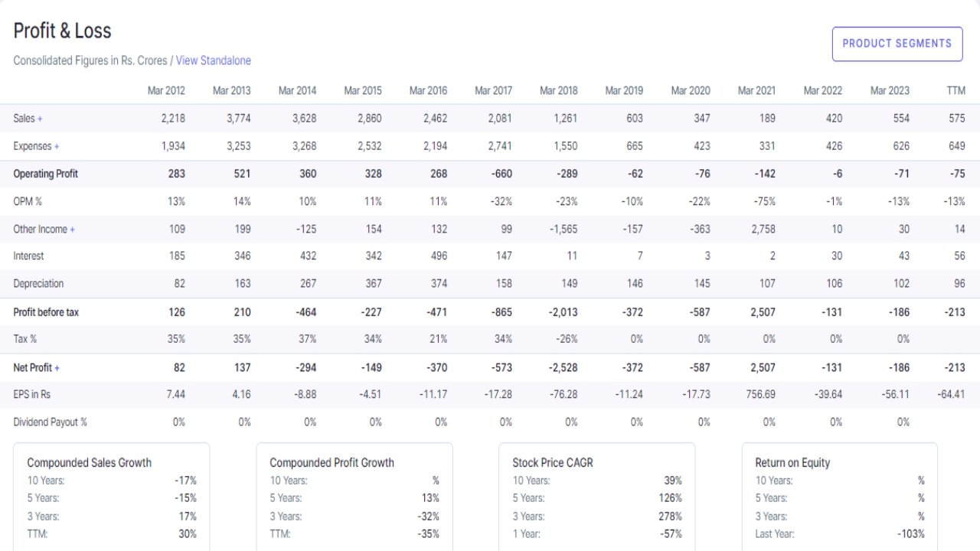Select Sales value 3,774 for Mar 2013
The height and width of the screenshot is (551, 980).
[238, 119]
